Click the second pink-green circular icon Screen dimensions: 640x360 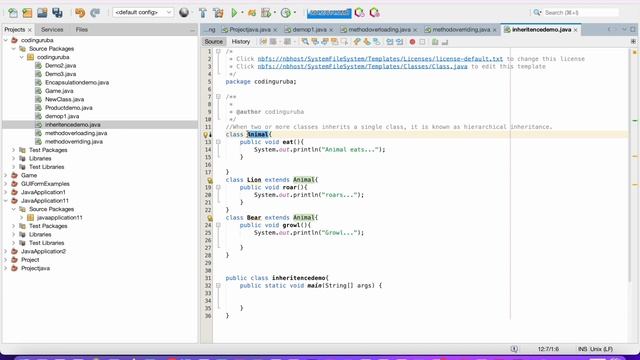pos(374,13)
